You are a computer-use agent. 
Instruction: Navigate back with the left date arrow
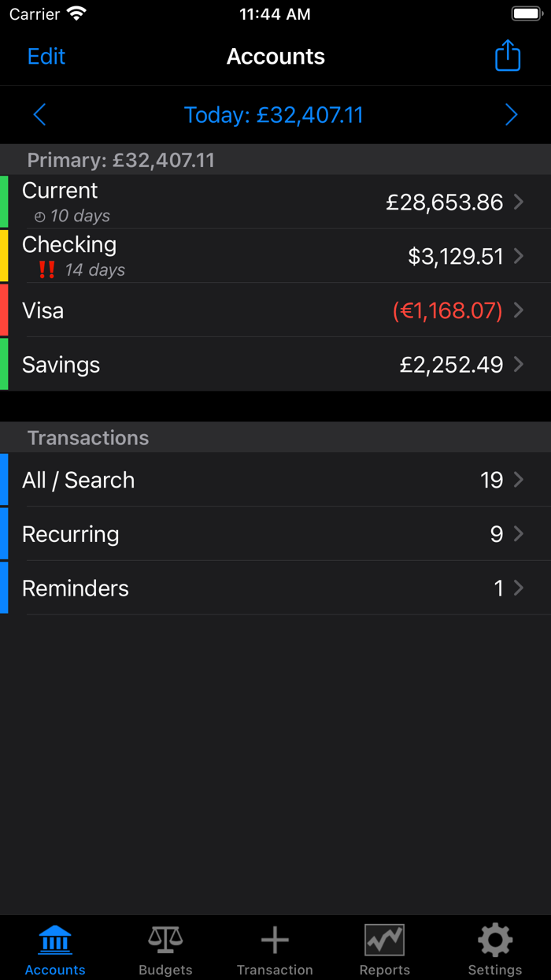tap(39, 114)
